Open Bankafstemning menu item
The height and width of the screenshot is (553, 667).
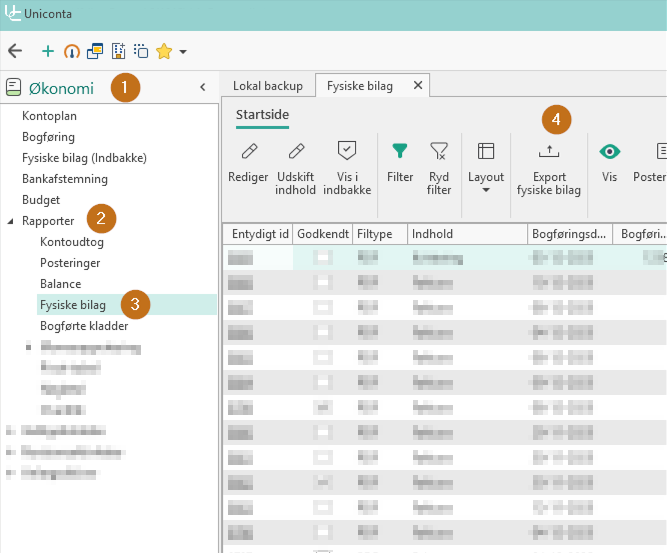65,179
